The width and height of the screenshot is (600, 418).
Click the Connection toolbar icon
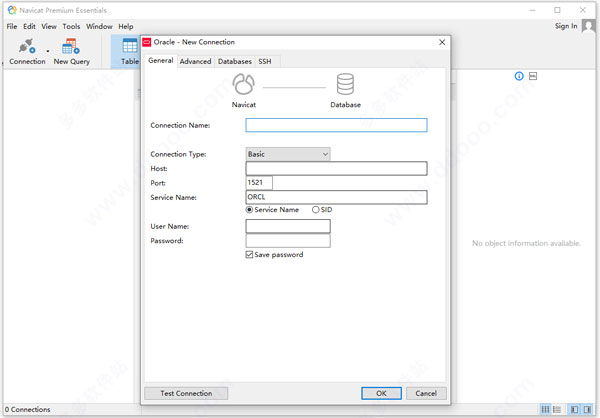point(27,47)
